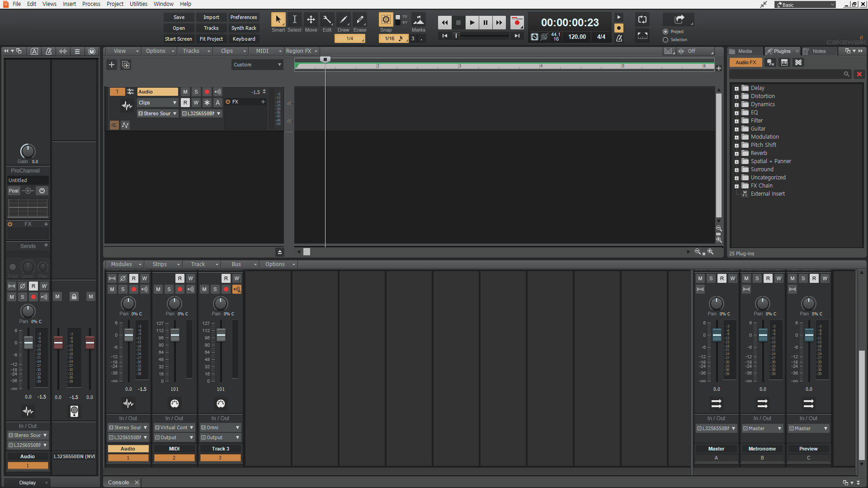Click the Master bus volume fader
868x488 pixels.
point(717,335)
